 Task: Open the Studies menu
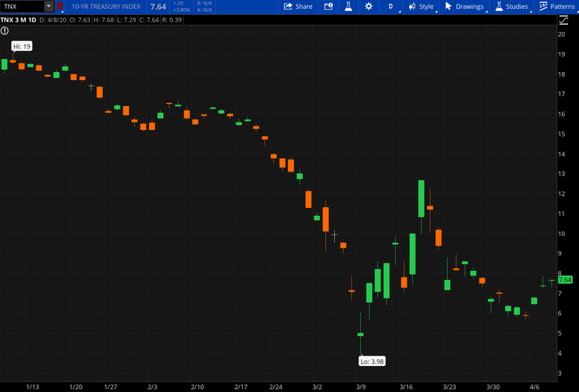coord(511,6)
